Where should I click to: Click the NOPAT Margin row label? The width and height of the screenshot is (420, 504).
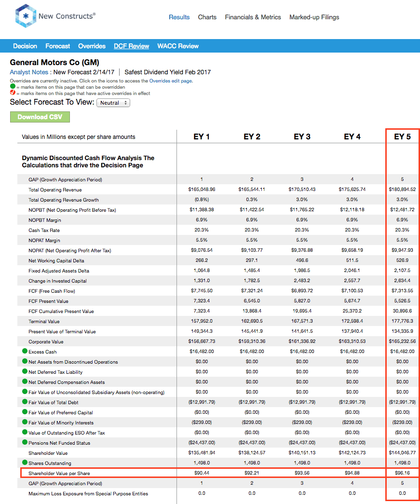tap(44, 241)
